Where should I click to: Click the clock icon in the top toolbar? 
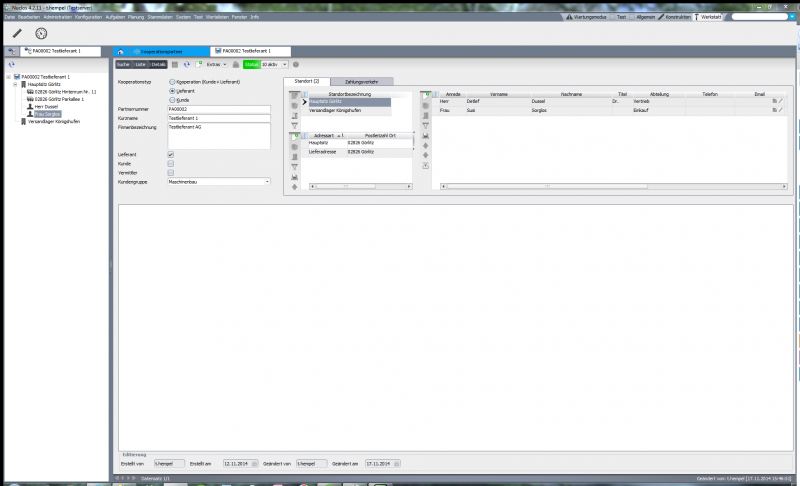[41, 33]
